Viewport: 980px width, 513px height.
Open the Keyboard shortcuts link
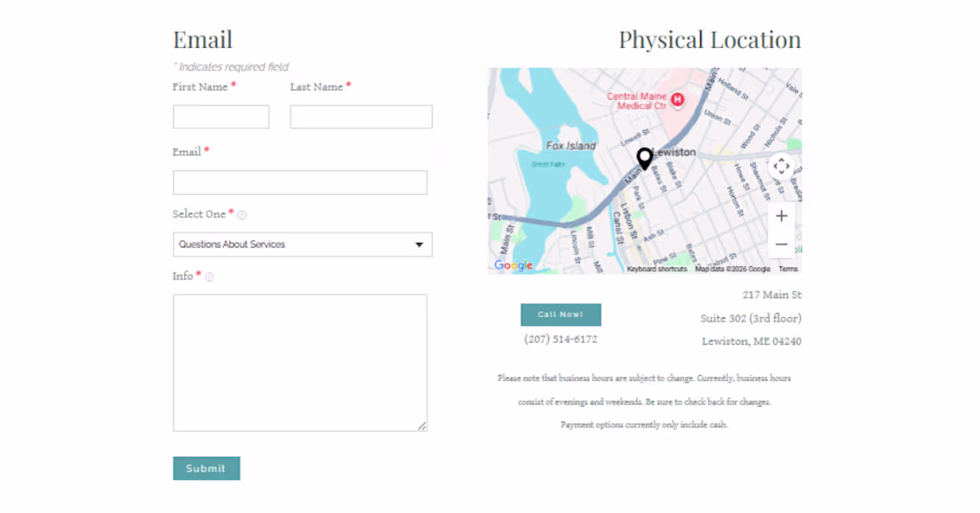[x=657, y=267]
